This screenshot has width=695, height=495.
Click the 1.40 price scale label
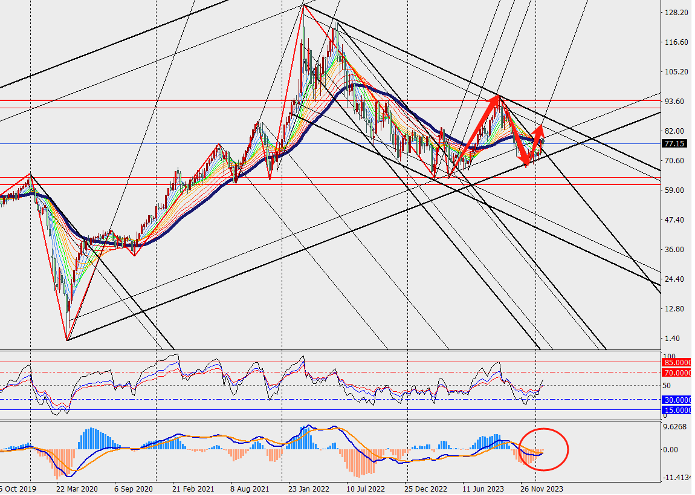(x=672, y=338)
